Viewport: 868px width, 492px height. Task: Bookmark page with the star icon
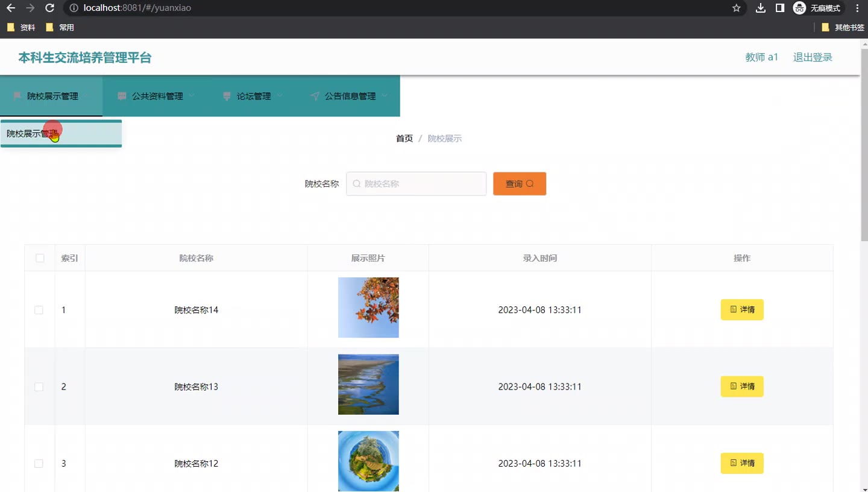tap(736, 8)
